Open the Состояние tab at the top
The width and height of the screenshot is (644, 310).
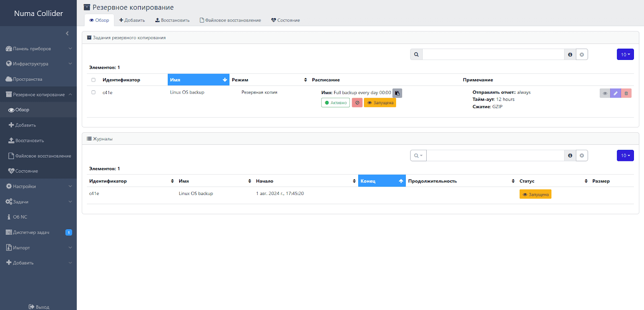pos(285,20)
